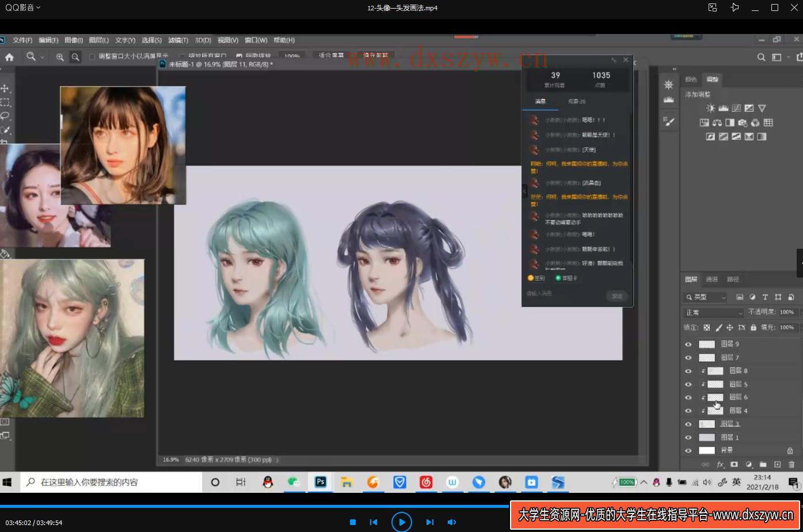Image resolution: width=803 pixels, height=532 pixels.
Task: Filter layers by type layers (T icon)
Action: point(765,297)
